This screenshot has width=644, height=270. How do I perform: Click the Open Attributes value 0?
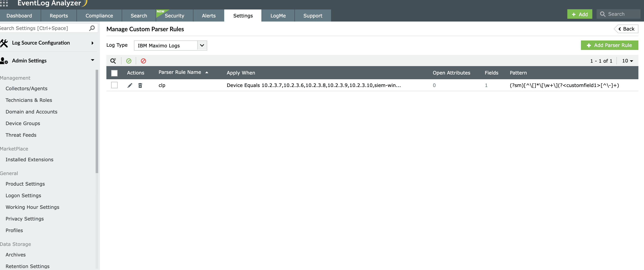(x=434, y=85)
